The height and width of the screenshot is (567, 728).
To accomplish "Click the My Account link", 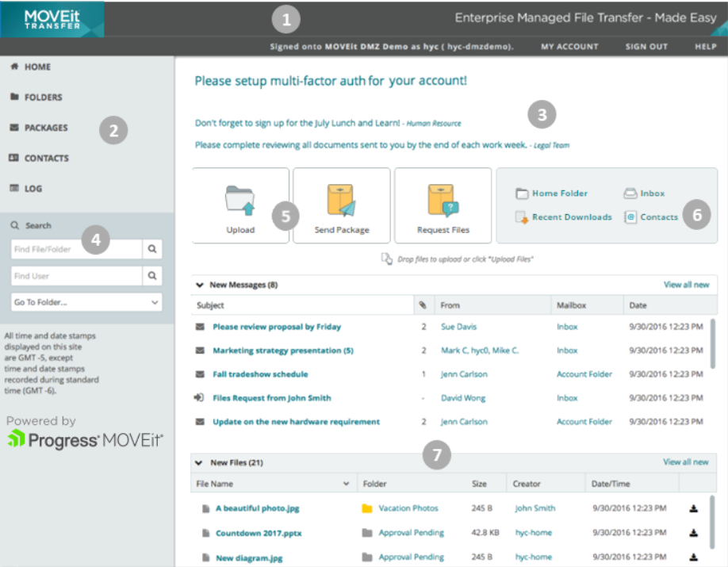I will tap(569, 47).
